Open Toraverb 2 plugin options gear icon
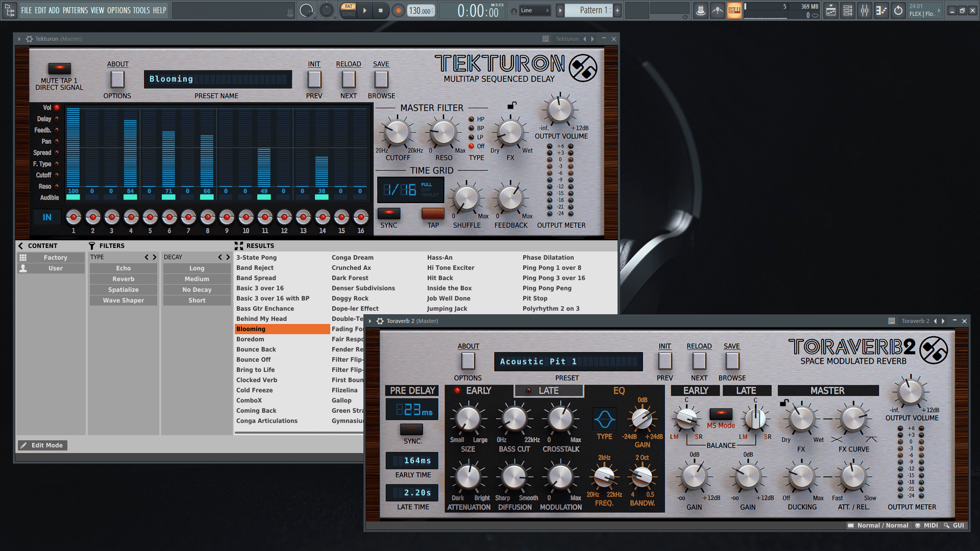 pyautogui.click(x=380, y=321)
